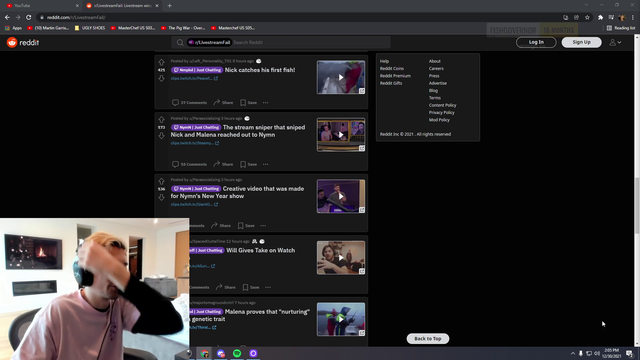Click the Nmplol Just Chatting flair tag
640x360 pixels.
coord(197,70)
